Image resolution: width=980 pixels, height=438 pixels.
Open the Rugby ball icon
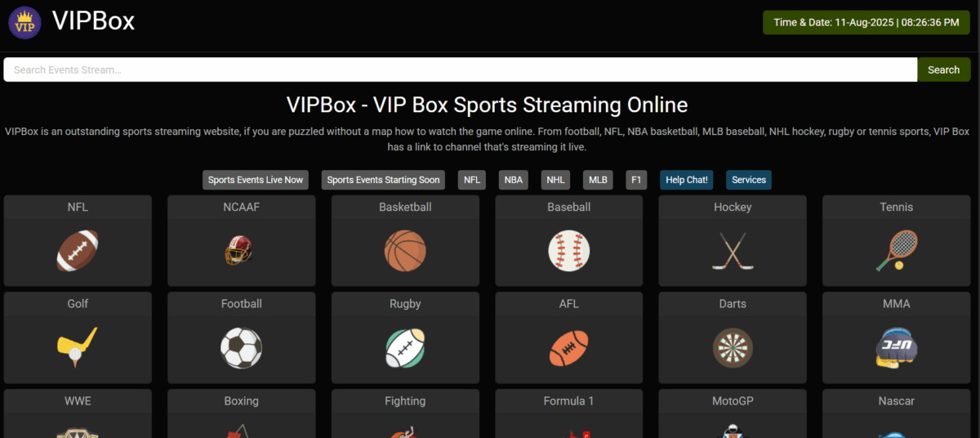[405, 347]
